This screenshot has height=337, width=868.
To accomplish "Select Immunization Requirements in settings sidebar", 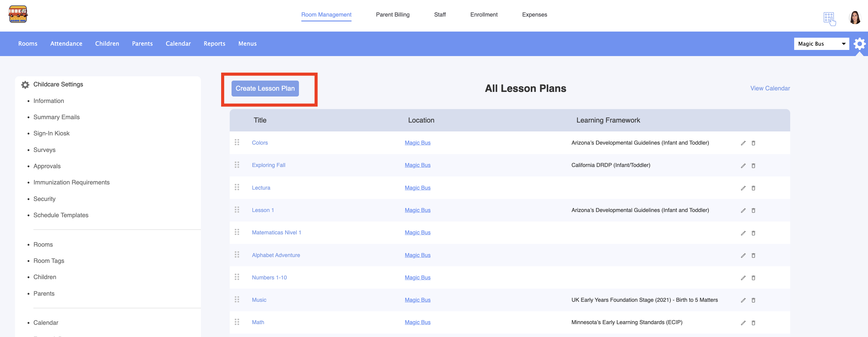I will [71, 182].
